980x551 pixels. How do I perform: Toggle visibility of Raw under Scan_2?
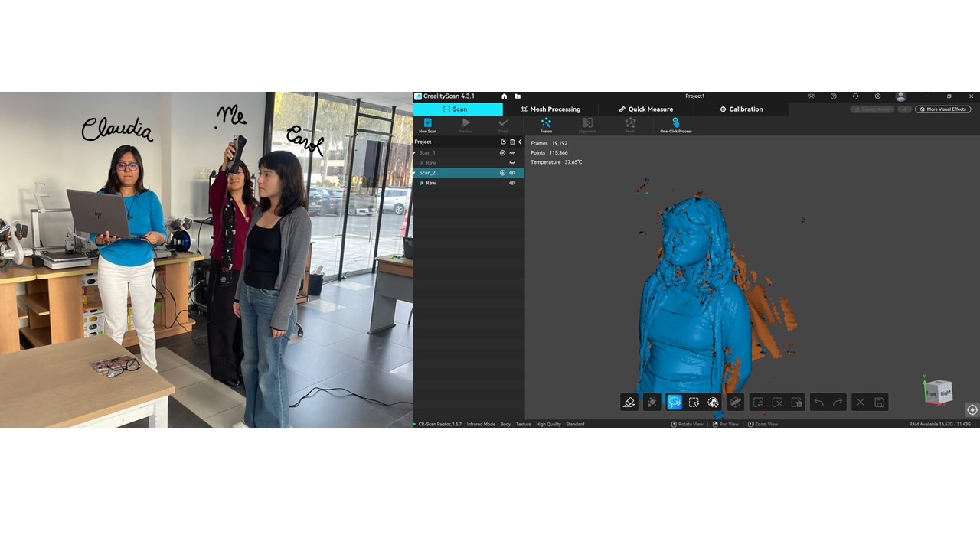point(512,183)
